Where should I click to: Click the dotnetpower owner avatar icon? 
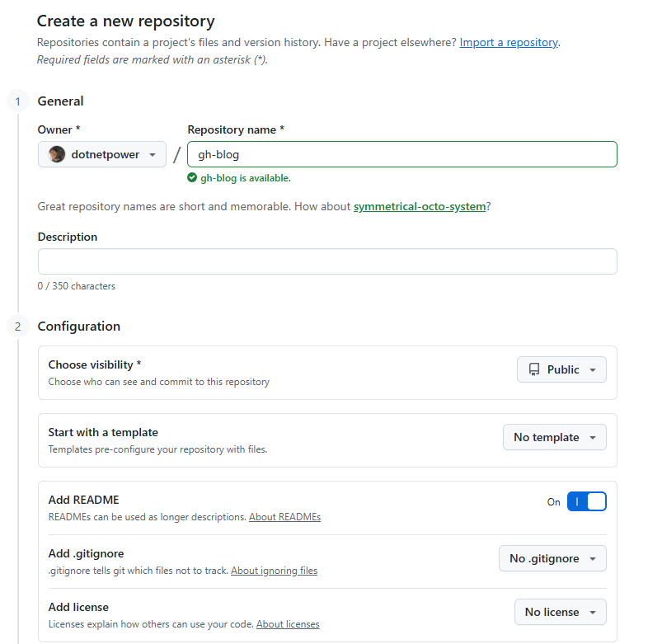(57, 154)
